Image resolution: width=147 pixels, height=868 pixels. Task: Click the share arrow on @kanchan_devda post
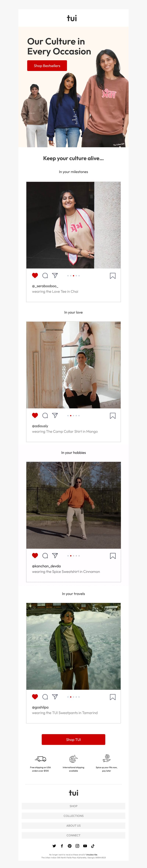coord(55,556)
